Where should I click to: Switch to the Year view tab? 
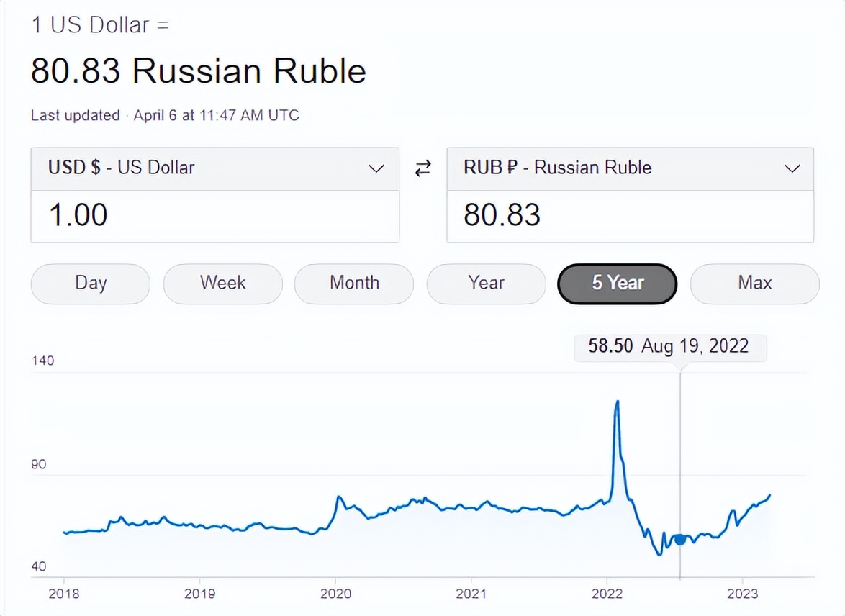[x=486, y=284]
